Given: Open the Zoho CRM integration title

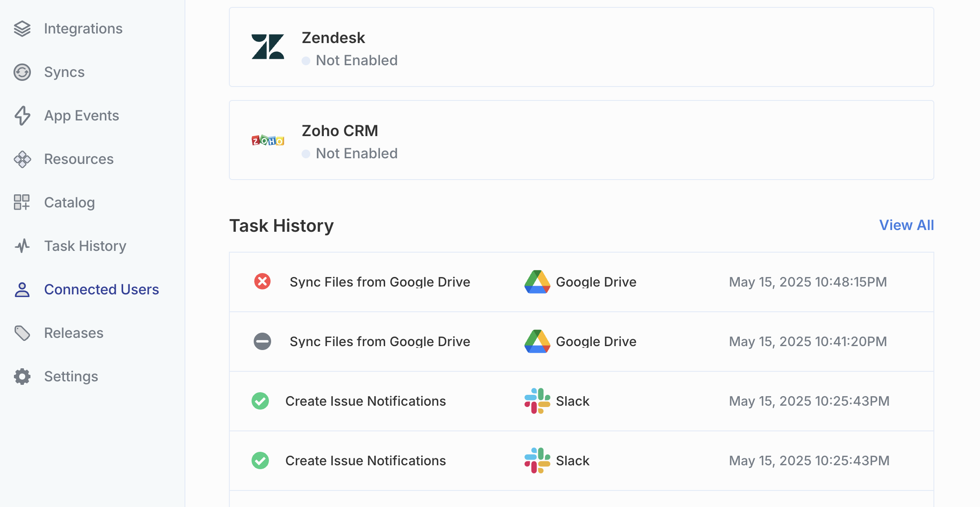Looking at the screenshot, I should click(x=340, y=131).
